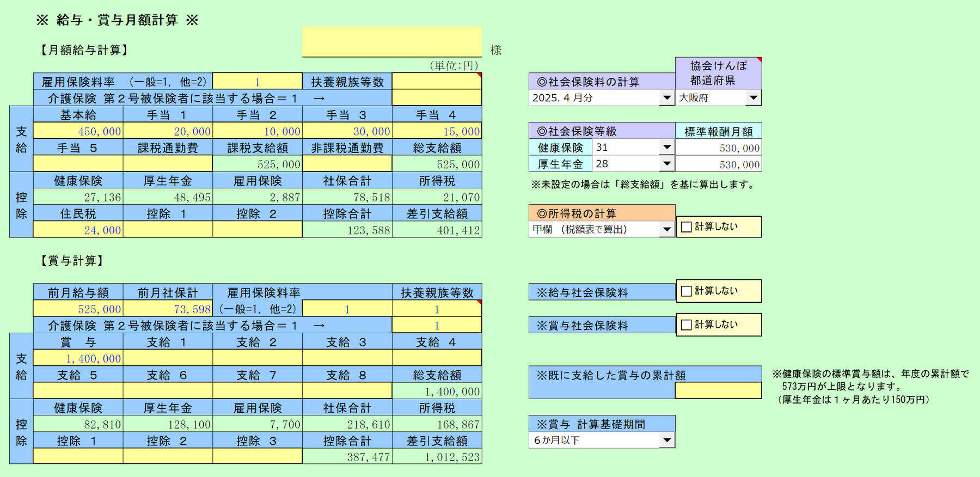Select monthly 所得税 value 21,070

437,197
